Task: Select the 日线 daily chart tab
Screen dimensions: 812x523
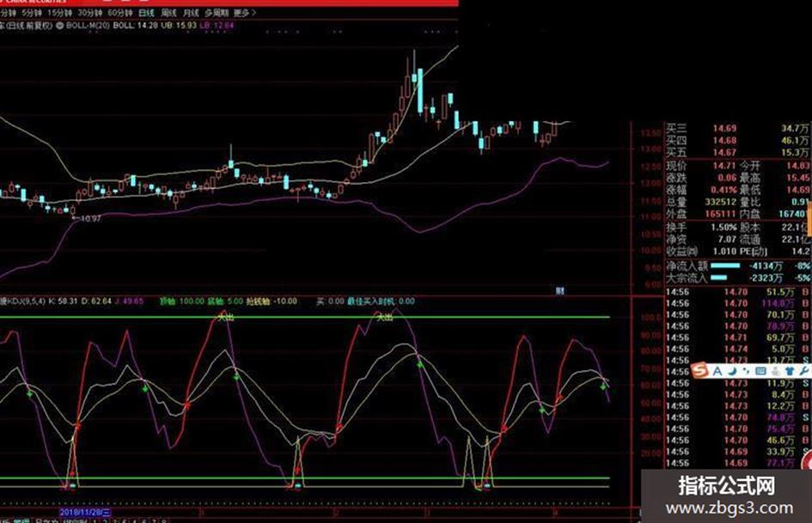Action: 147,12
